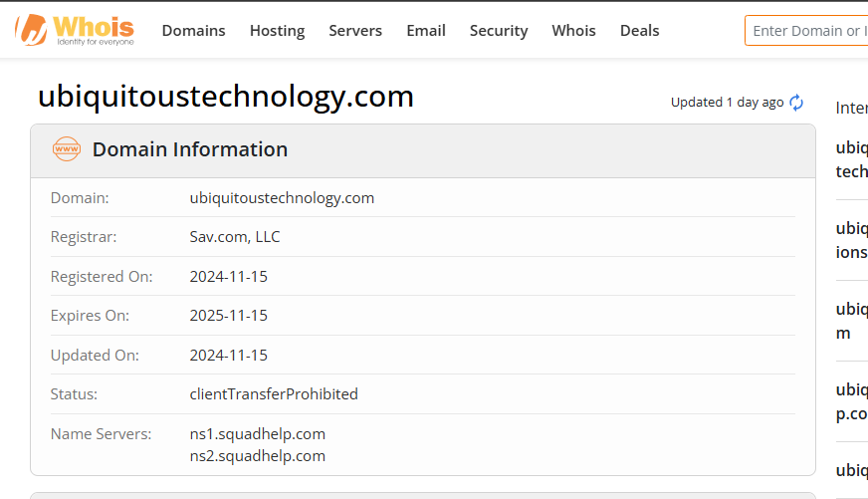Click the Registrar: label
Image resolution: width=868 pixels, height=499 pixels.
84,237
